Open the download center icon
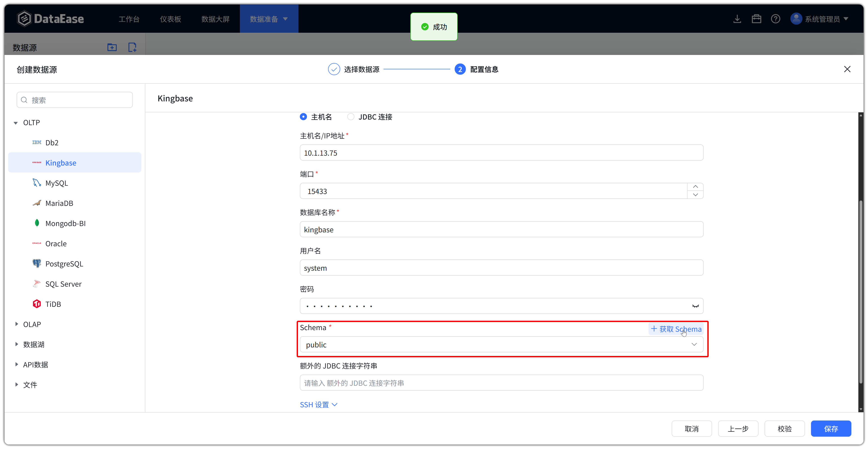The height and width of the screenshot is (449, 868). (x=737, y=19)
